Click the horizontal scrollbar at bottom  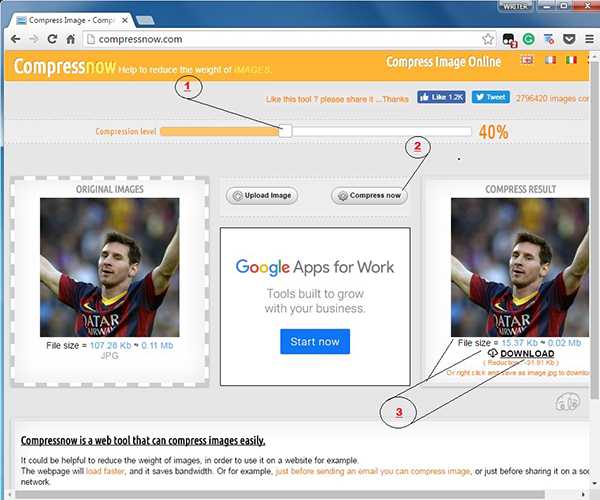pos(280,495)
